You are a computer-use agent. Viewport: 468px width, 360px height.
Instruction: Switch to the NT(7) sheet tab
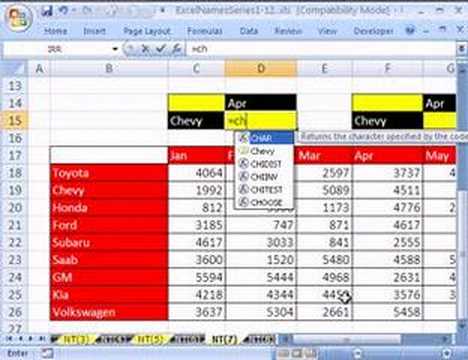[x=225, y=339]
